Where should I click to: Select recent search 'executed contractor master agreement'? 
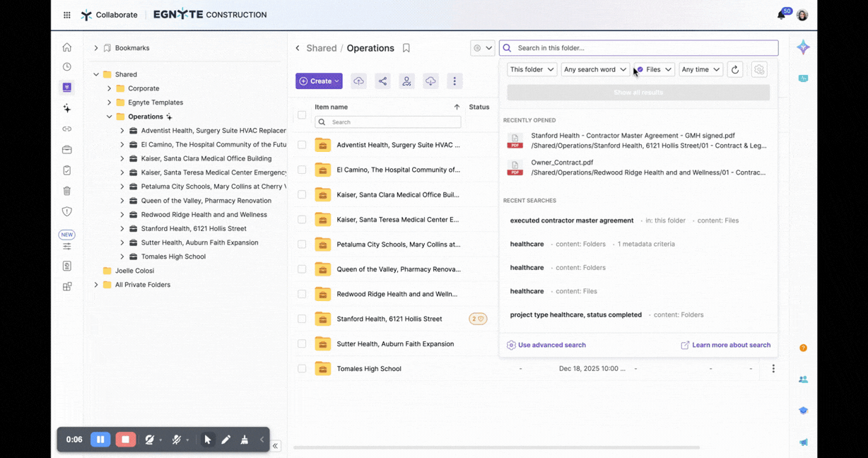tap(572, 221)
